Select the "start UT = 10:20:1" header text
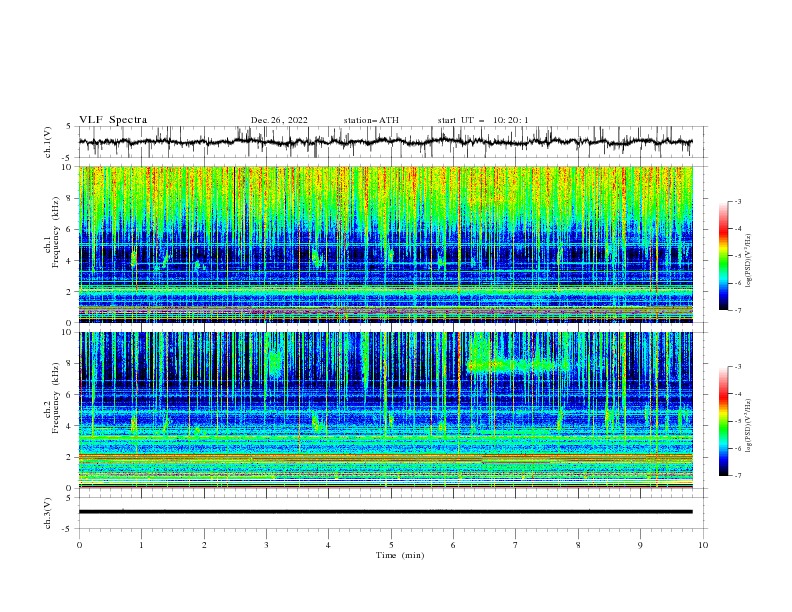Screen dimensions: 792x612 click(483, 120)
